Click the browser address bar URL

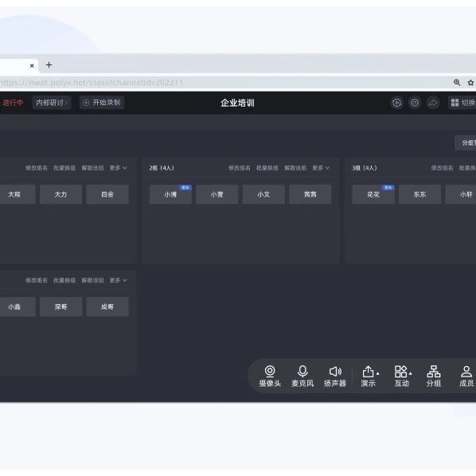pyautogui.click(x=91, y=83)
